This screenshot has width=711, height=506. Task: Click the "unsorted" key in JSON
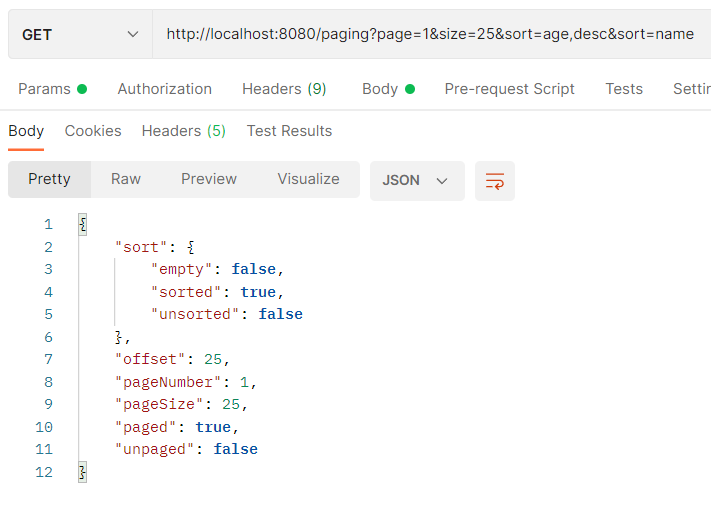pos(195,314)
